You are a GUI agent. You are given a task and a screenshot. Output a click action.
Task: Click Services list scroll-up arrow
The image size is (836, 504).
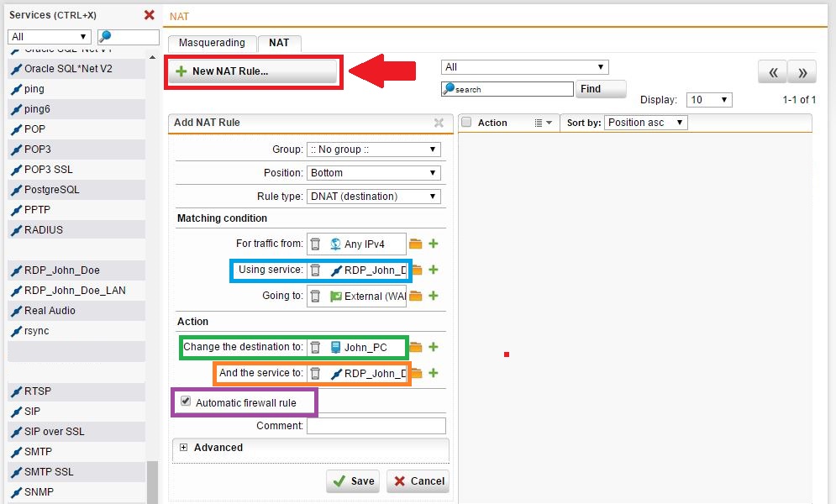152,57
